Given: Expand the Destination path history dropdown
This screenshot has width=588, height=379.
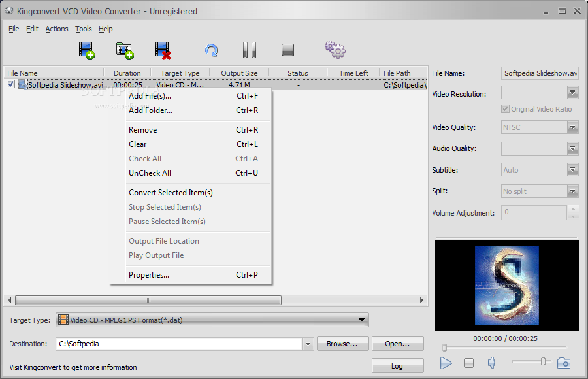Looking at the screenshot, I should [x=308, y=343].
